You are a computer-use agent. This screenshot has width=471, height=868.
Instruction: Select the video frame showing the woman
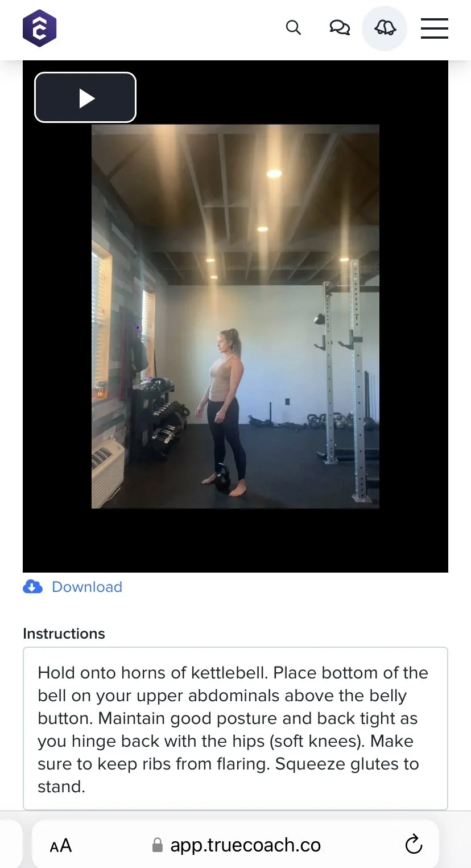[x=235, y=316]
